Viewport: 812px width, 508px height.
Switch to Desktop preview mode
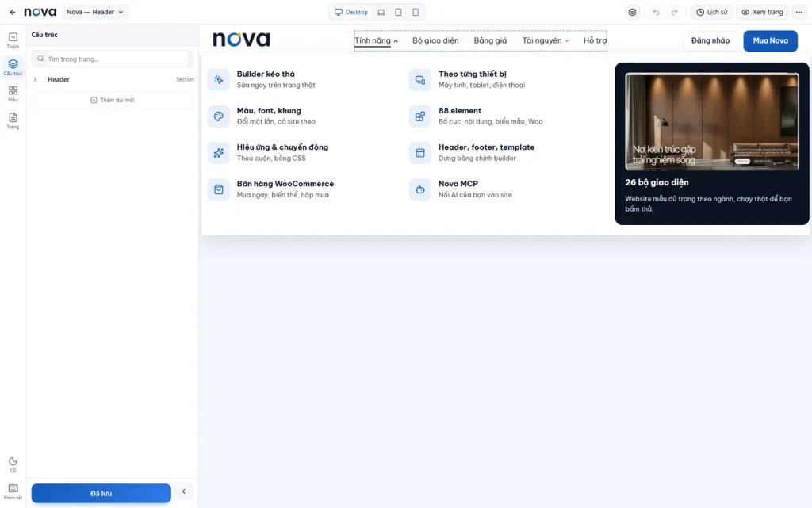point(351,12)
